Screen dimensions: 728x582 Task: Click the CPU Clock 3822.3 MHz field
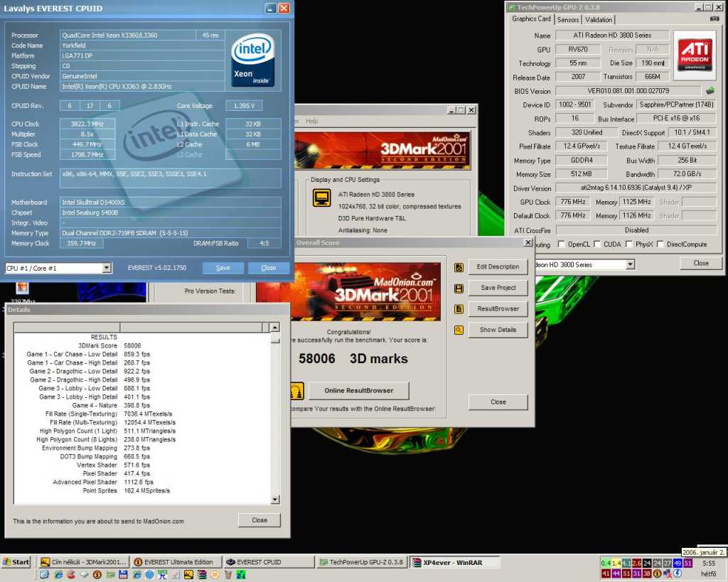click(x=87, y=124)
